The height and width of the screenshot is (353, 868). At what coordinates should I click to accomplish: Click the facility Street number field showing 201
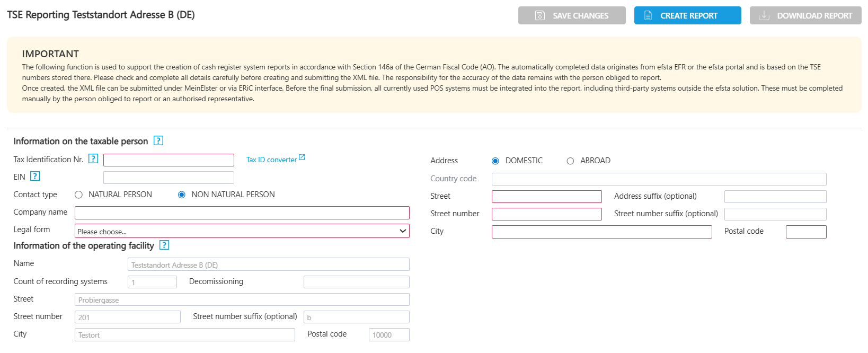128,317
